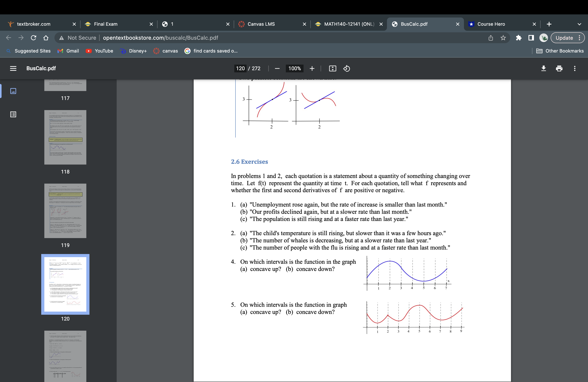Zoom in on the PDF
The width and height of the screenshot is (588, 382).
[312, 68]
